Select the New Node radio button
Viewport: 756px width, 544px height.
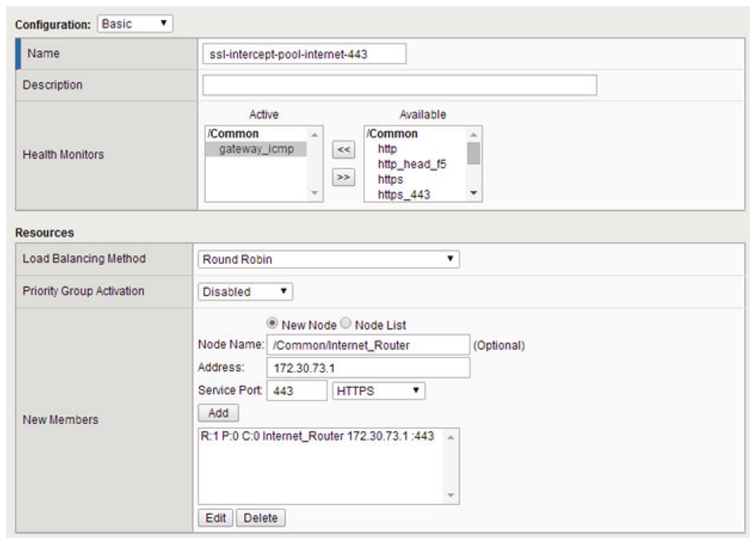272,323
